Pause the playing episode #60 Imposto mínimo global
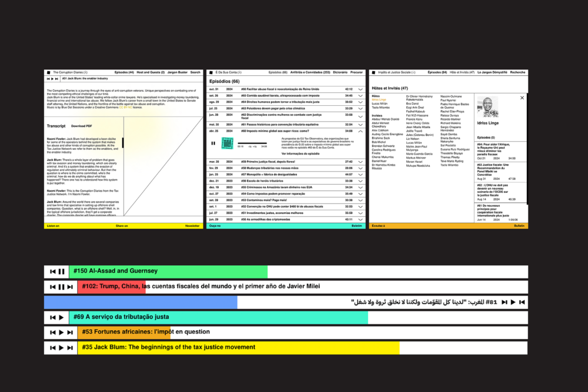Screen dimensions: 588x392 click(213, 143)
